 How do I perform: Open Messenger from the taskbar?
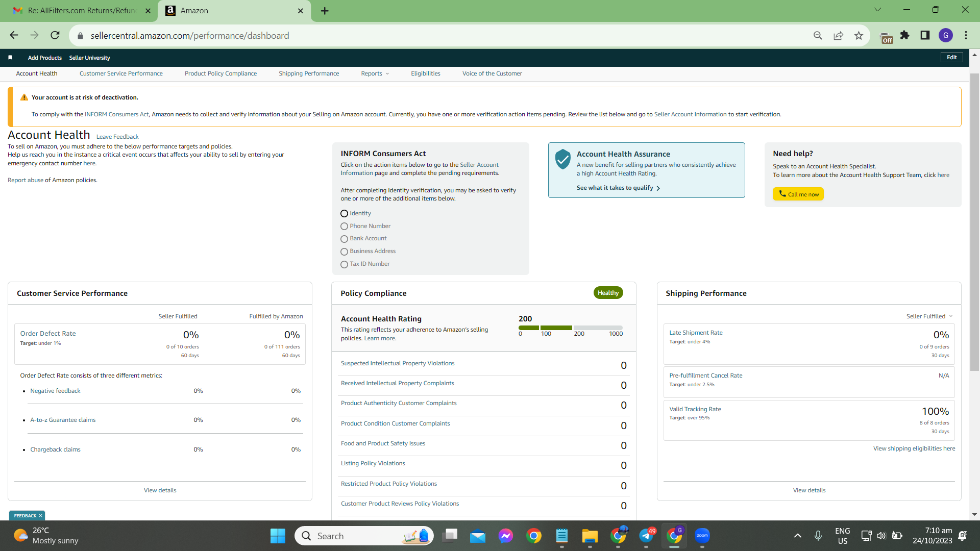[506, 536]
